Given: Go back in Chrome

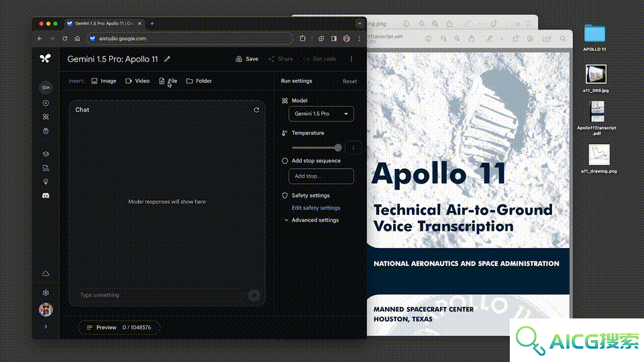Looking at the screenshot, I should (x=40, y=39).
